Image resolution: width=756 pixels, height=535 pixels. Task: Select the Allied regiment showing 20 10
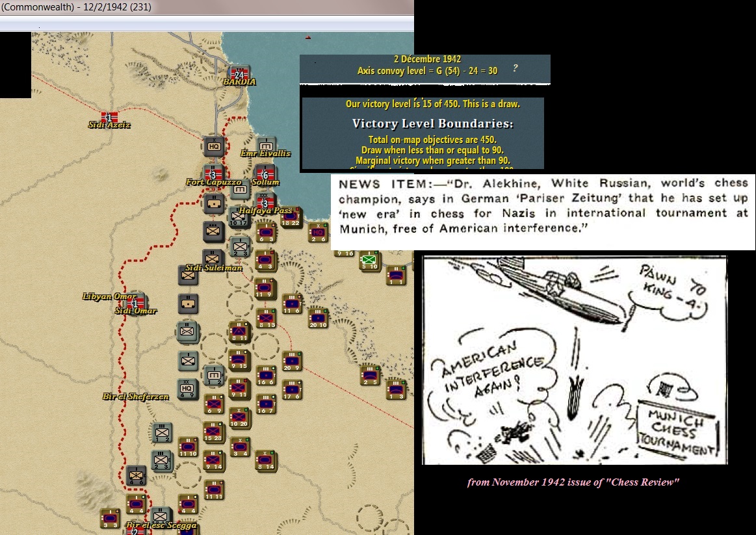318,319
